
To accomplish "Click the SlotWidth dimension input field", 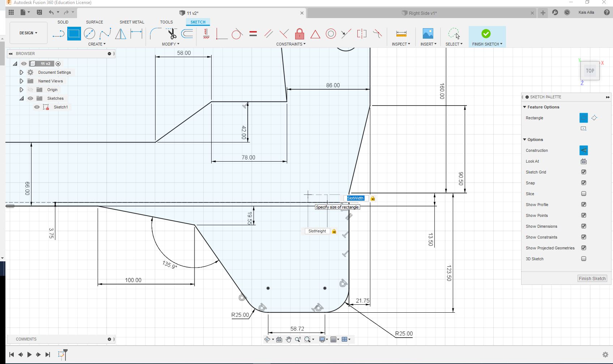I will pyautogui.click(x=356, y=198).
